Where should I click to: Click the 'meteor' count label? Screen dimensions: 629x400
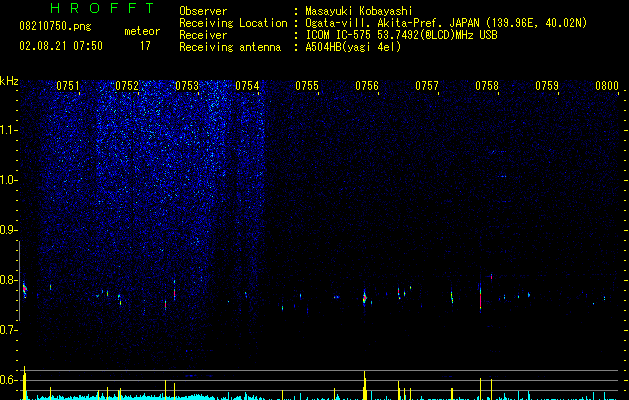142,31
